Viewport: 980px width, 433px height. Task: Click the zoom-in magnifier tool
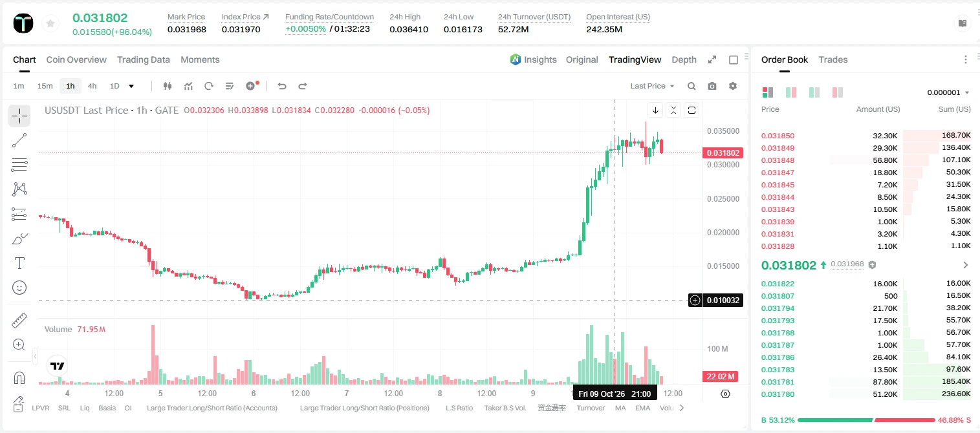click(x=19, y=344)
